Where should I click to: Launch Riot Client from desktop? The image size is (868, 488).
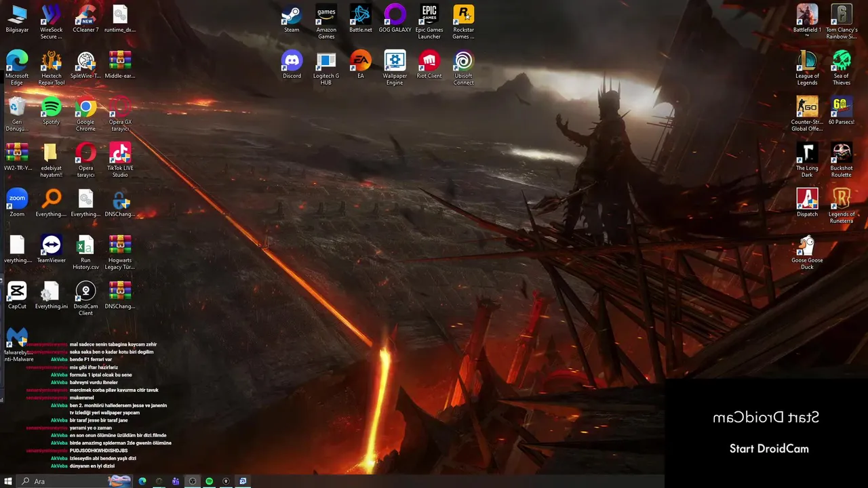click(429, 66)
